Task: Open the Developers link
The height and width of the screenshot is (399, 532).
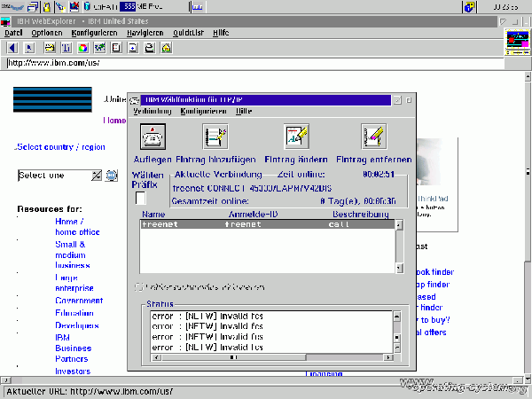Action: [x=77, y=325]
